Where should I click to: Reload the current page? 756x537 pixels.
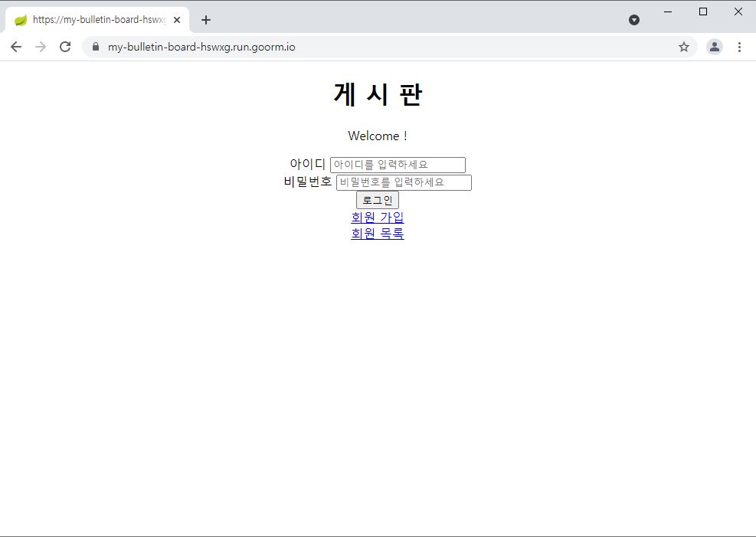65,47
